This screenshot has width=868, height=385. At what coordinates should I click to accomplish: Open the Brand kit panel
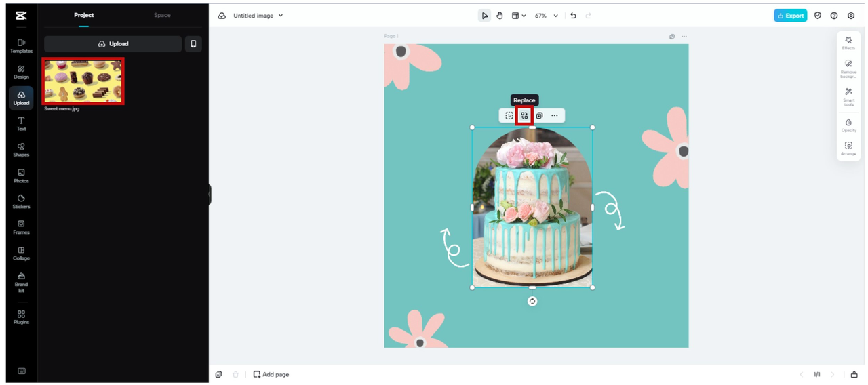point(21,283)
